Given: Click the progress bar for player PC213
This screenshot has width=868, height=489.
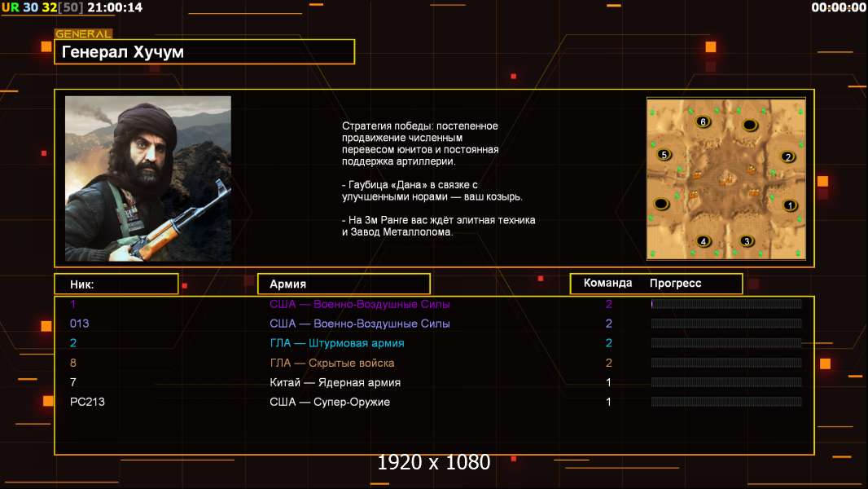Looking at the screenshot, I should (726, 402).
